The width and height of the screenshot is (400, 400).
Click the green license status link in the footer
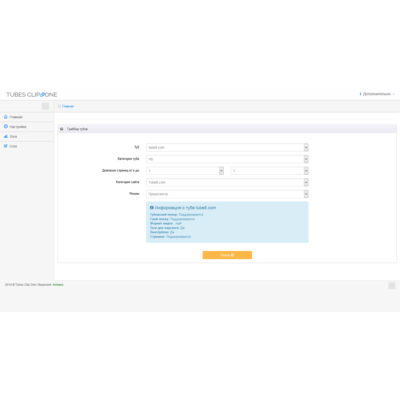[x=58, y=285]
